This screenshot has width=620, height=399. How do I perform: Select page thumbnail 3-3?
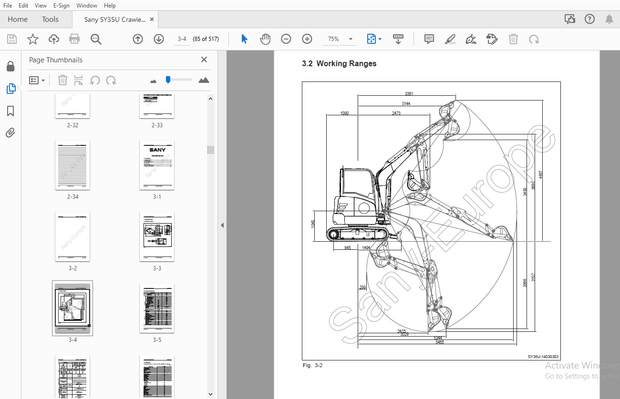tap(157, 237)
